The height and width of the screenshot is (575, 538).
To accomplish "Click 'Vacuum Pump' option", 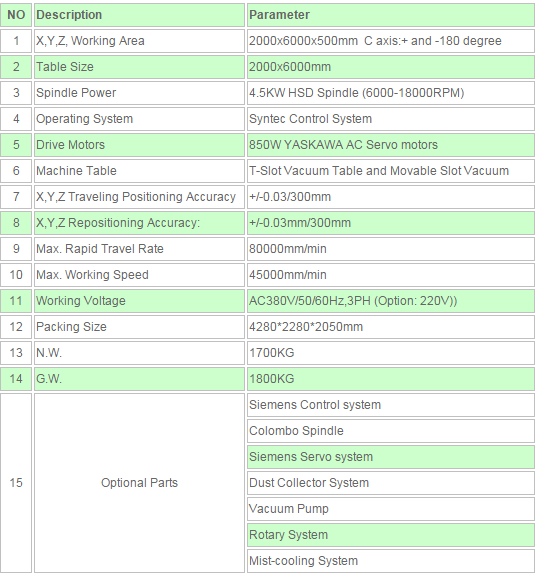I will click(391, 509).
